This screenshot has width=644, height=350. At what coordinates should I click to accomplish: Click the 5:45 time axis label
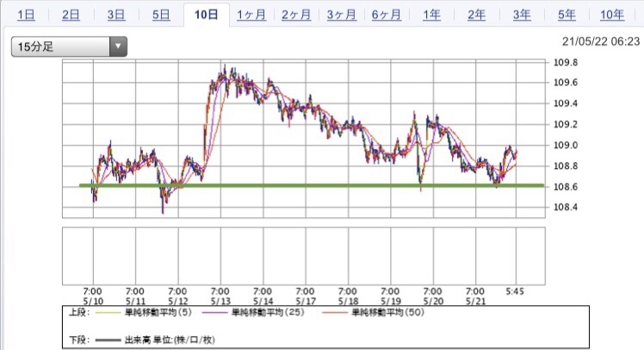click(515, 291)
